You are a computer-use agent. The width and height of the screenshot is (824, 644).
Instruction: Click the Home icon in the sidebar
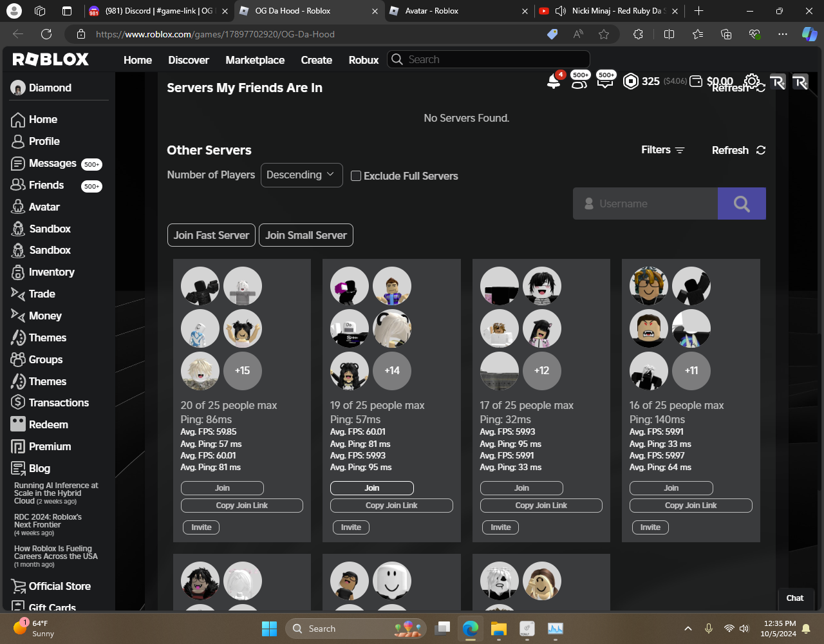(x=18, y=120)
